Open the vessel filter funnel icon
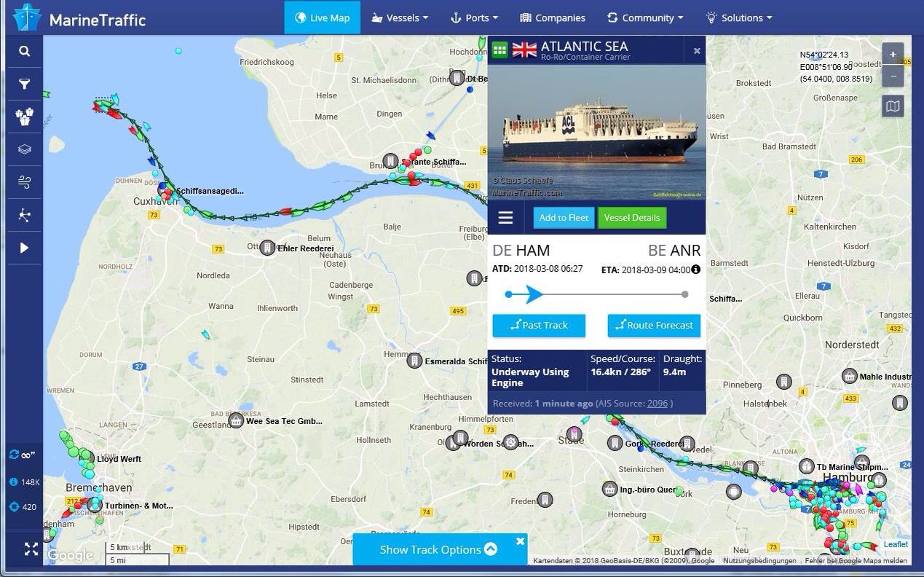The width and height of the screenshot is (924, 577). coord(24,85)
